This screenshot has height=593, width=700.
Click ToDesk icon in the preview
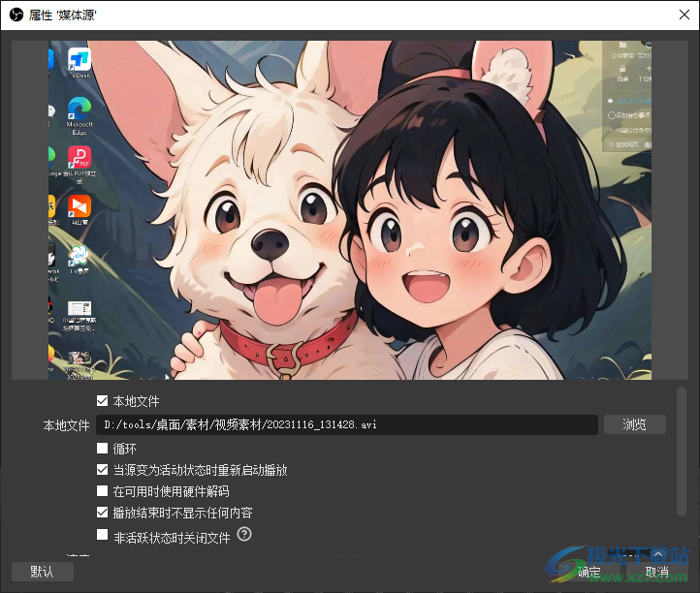tap(80, 60)
